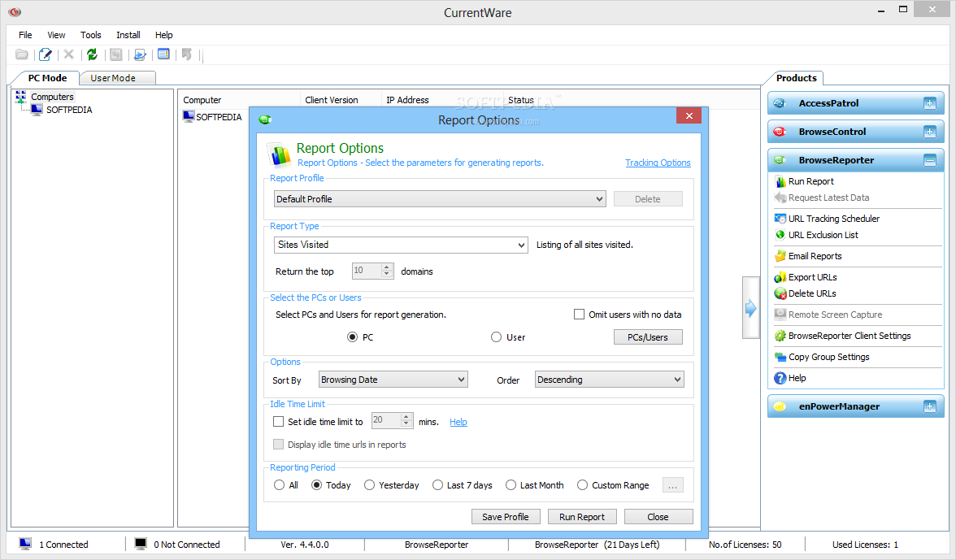Click the grayed curved arrow toolbar icon
This screenshot has height=560, width=956.
[187, 54]
